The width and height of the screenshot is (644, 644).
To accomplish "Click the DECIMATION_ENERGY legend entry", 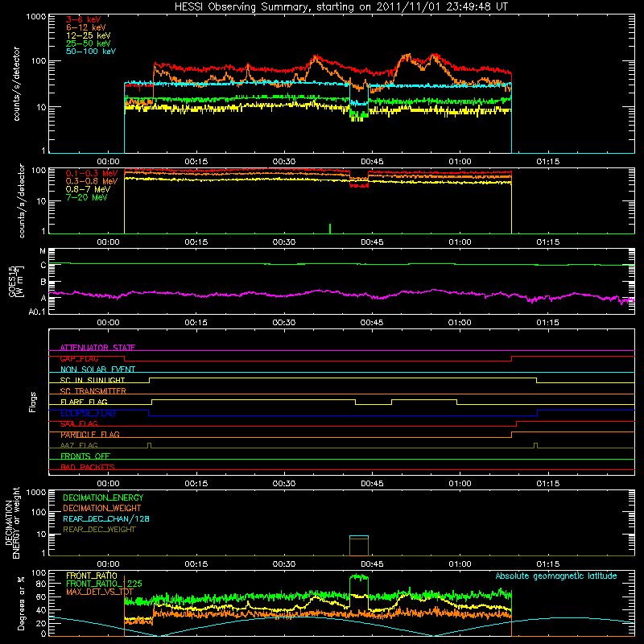I will coord(103,497).
